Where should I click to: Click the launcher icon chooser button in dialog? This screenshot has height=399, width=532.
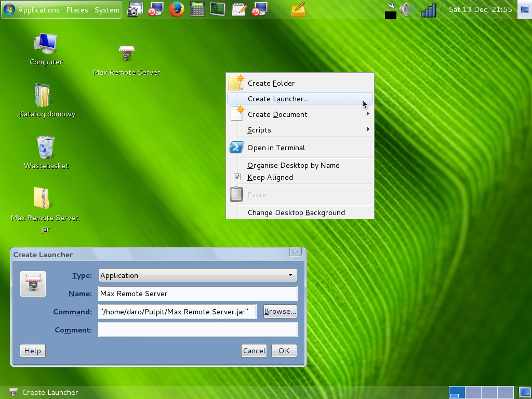click(33, 284)
